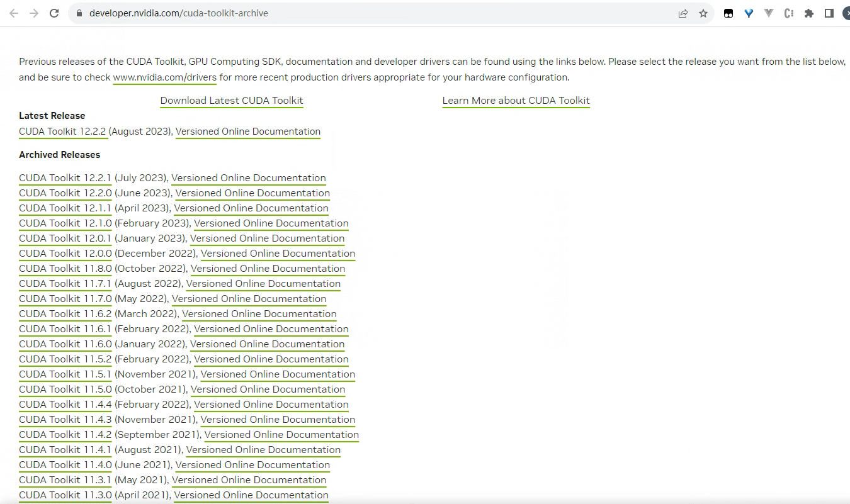The height and width of the screenshot is (504, 850).
Task: Open the profile avatar in the toolbar
Action: tap(846, 13)
